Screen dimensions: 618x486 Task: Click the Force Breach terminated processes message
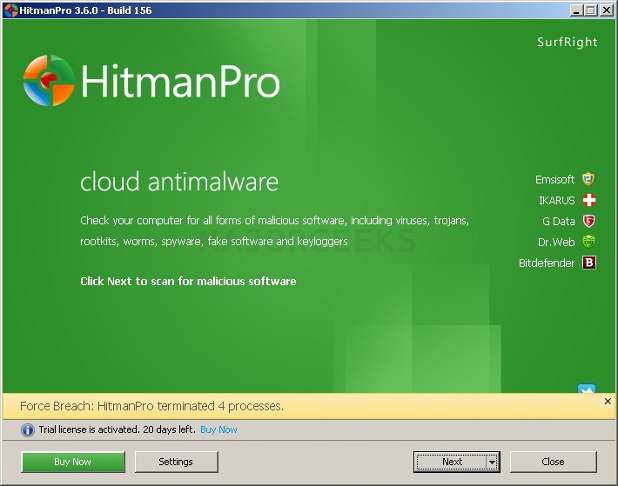(x=152, y=406)
